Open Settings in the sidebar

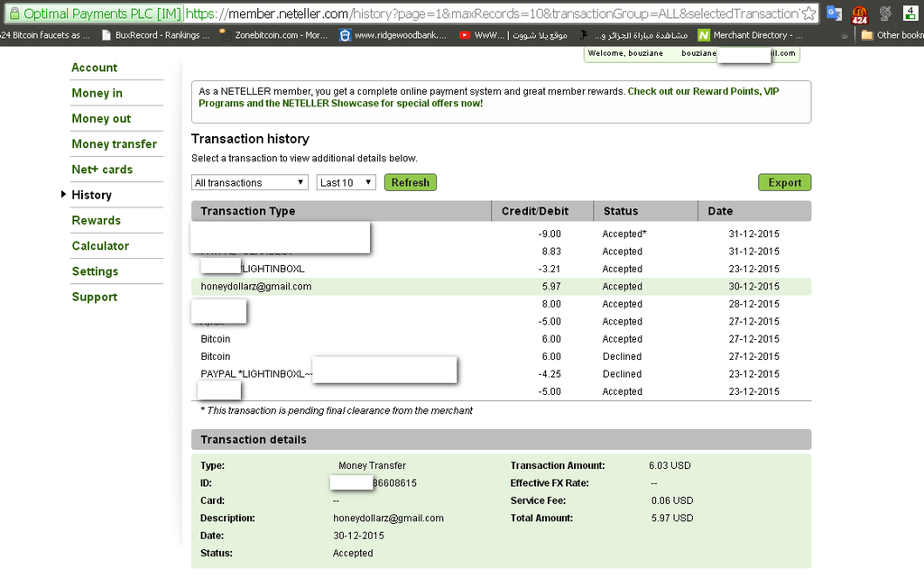pyautogui.click(x=95, y=271)
